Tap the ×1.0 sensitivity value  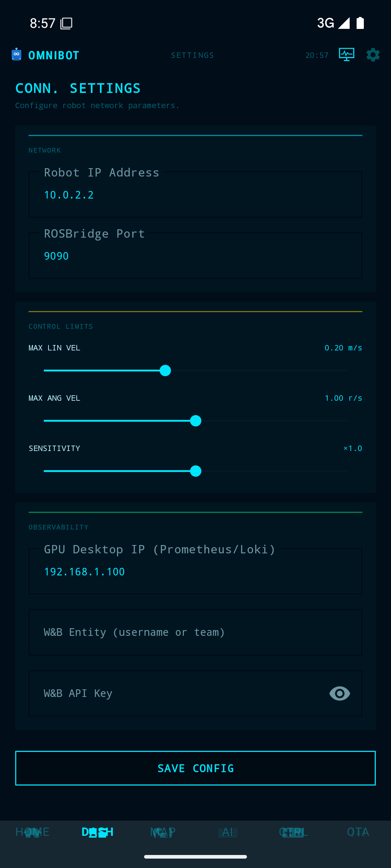tap(353, 448)
